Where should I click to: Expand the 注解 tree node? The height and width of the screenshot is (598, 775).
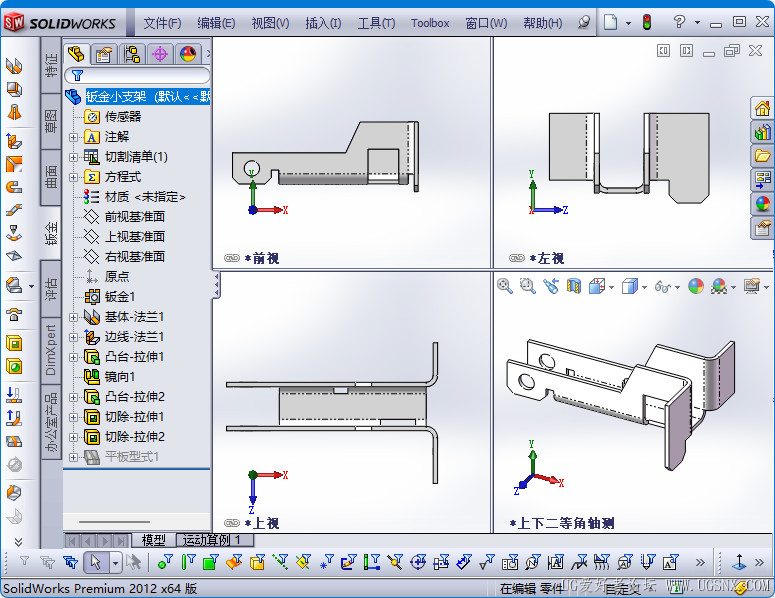[73, 137]
